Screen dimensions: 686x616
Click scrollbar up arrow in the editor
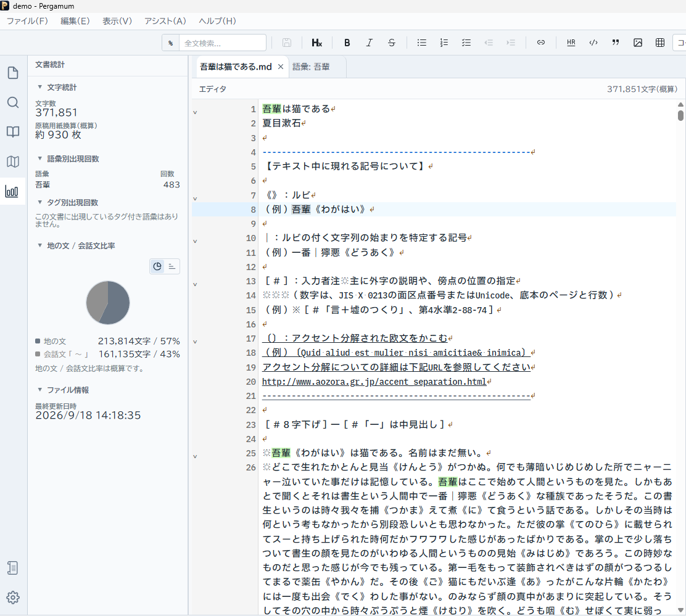(680, 104)
